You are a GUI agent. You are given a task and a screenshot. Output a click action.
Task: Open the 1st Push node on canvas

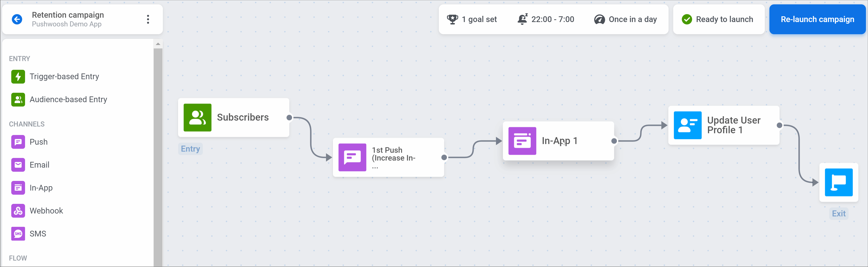pos(388,157)
